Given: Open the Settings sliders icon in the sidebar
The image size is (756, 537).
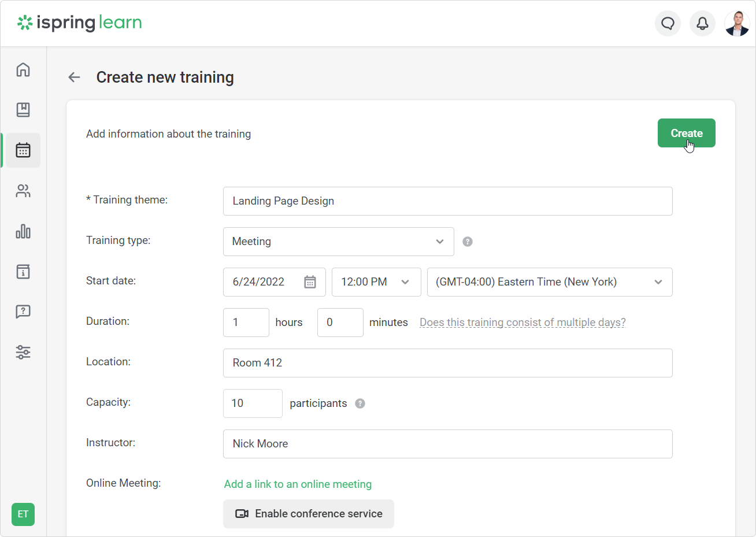Looking at the screenshot, I should click(23, 352).
